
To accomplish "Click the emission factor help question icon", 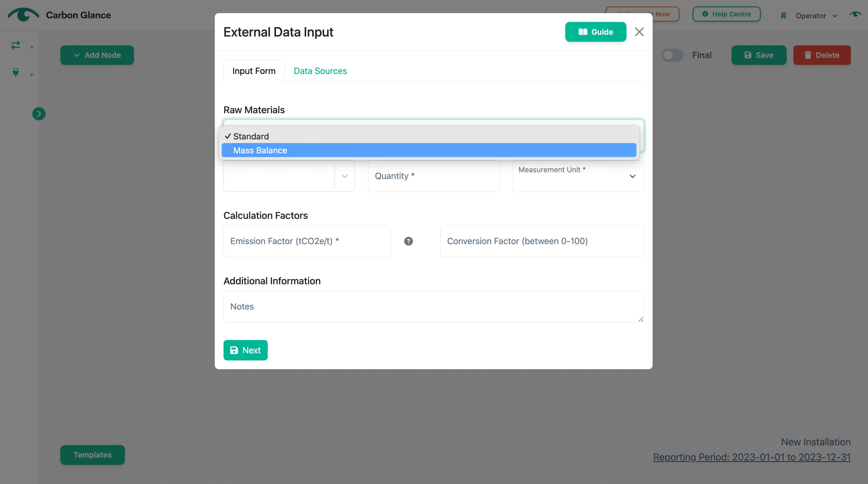I will point(408,241).
